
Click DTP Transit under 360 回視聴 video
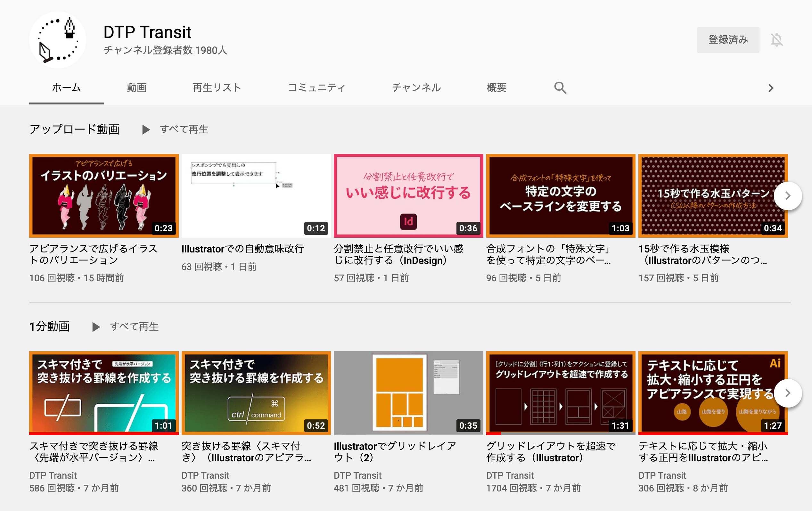pyautogui.click(x=205, y=475)
